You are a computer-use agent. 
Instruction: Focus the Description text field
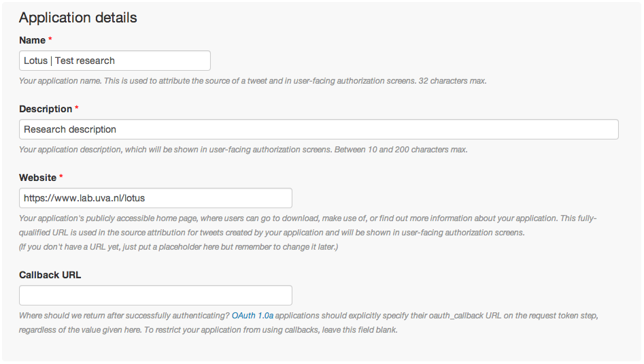pos(319,129)
